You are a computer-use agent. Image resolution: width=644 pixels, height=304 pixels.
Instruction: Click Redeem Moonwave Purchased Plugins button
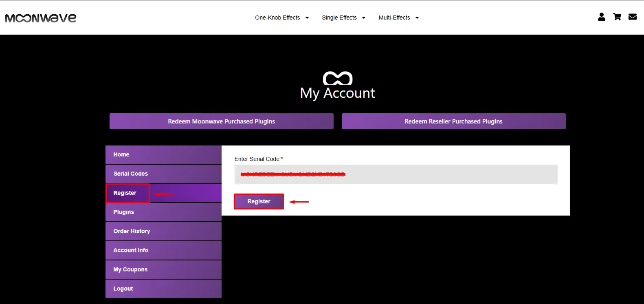pos(222,121)
